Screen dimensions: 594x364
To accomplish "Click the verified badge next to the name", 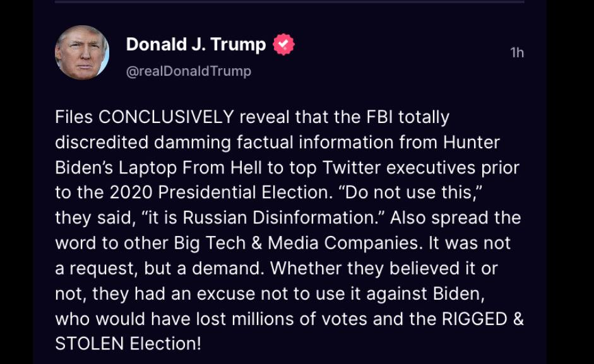I will coord(283,45).
